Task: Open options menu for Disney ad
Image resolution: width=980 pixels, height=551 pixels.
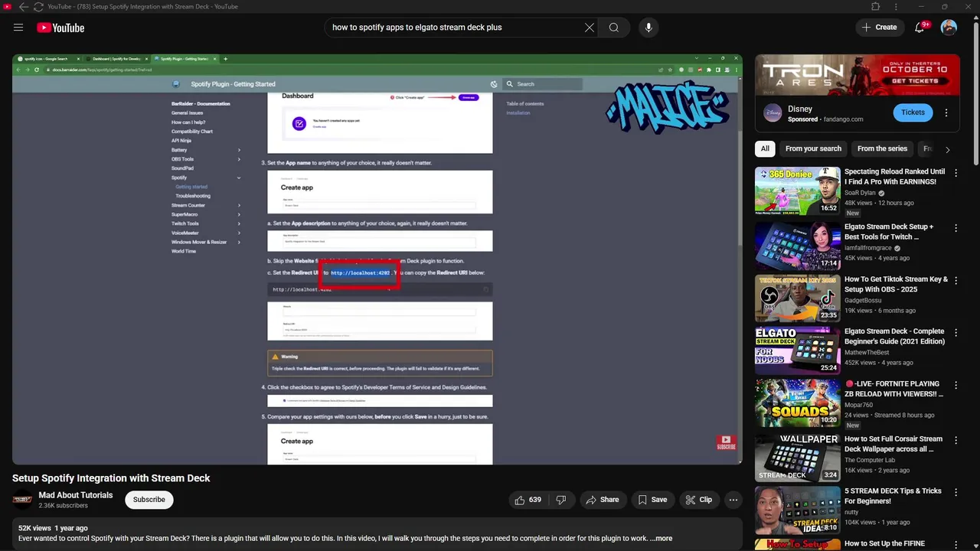Action: 946,112
